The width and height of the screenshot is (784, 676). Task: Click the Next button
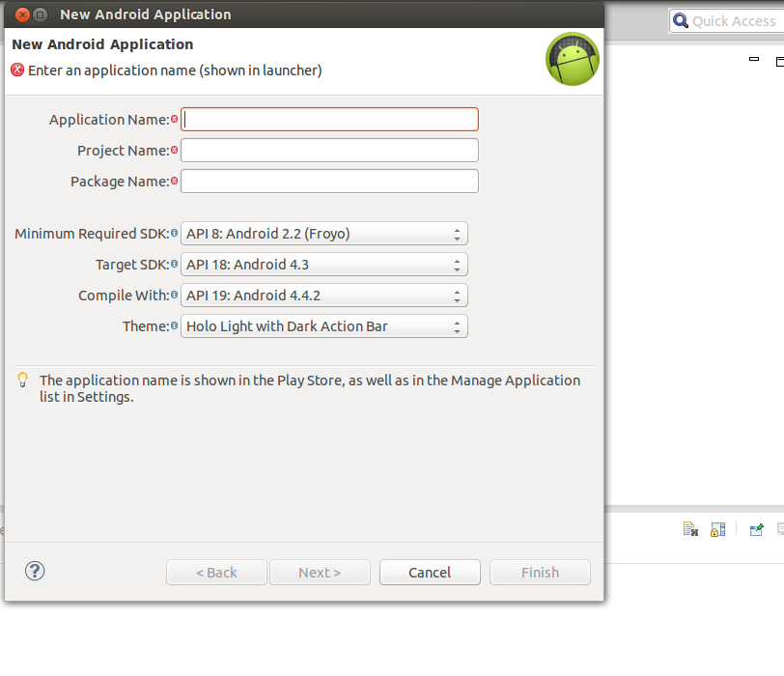(x=320, y=572)
